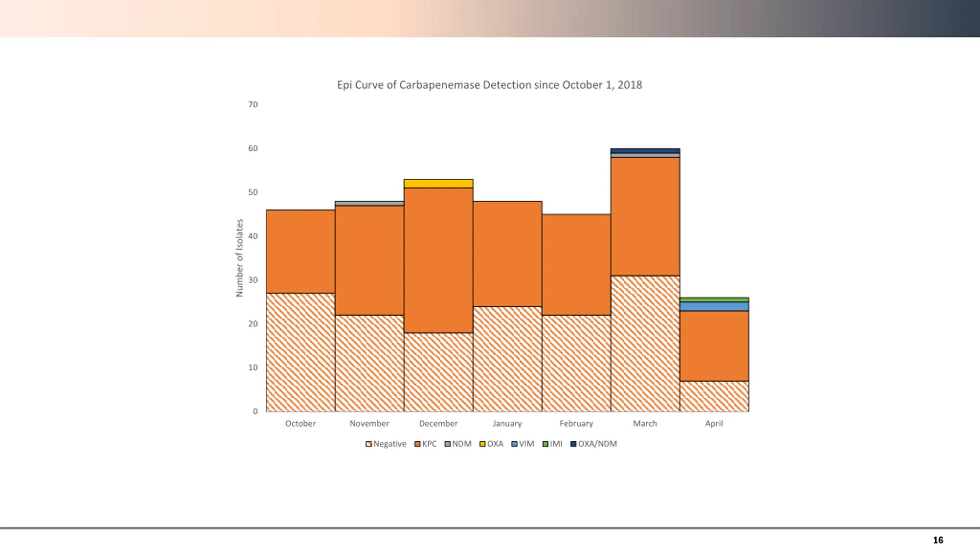
Task: Select the gray NDM segment in November
Action: click(369, 204)
